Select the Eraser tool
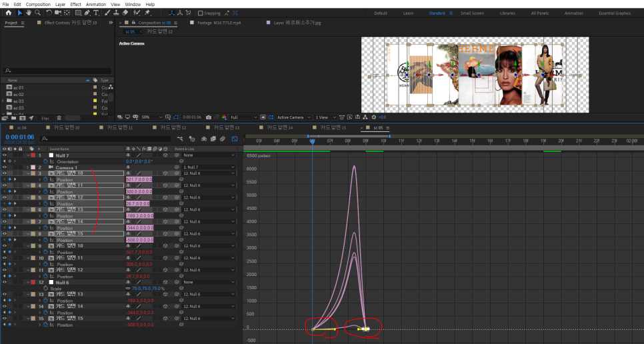644x344 pixels. point(125,13)
